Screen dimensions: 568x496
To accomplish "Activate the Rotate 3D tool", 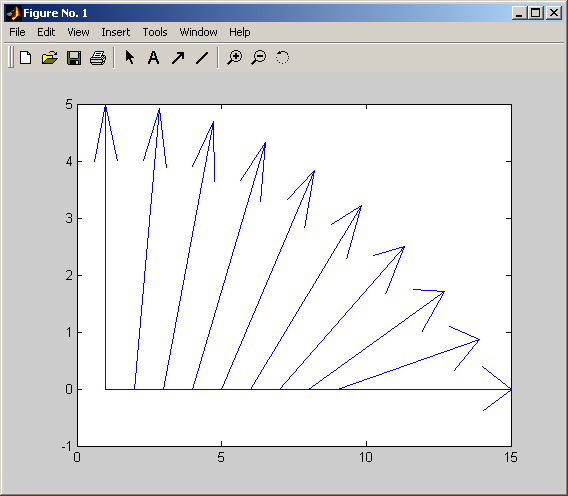I will (282, 57).
